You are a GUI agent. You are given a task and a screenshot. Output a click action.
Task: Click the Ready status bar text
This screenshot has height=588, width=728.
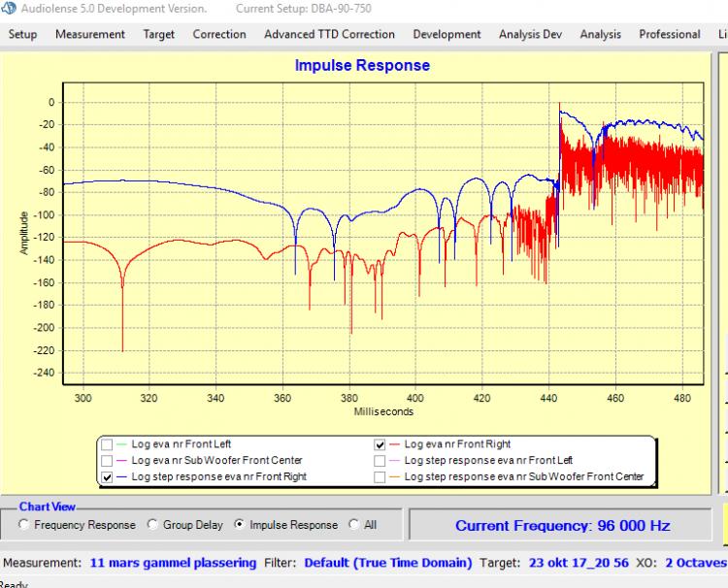(x=14, y=584)
